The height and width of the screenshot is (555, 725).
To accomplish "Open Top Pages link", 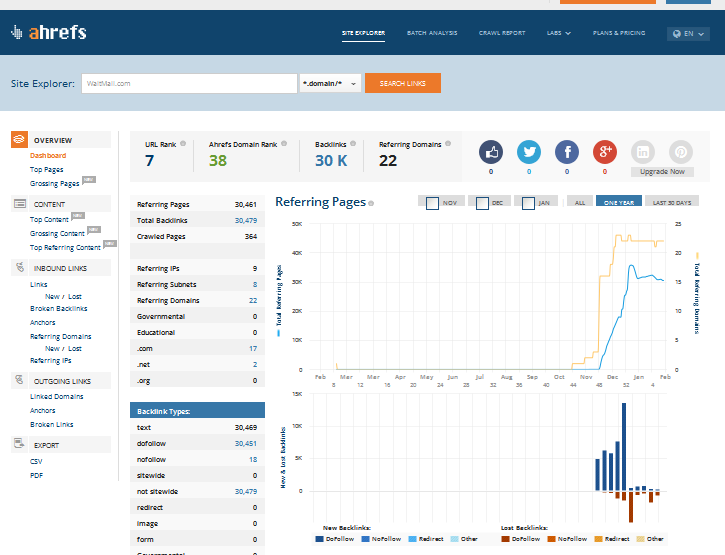I will click(47, 169).
